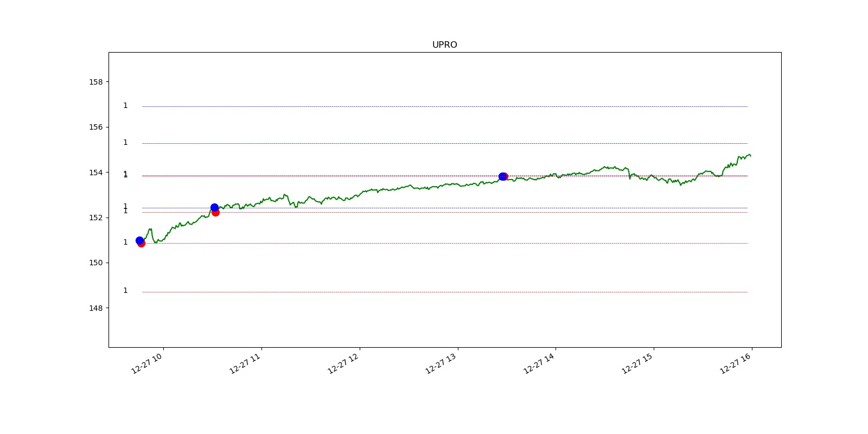Screen dimensions: 868x434
Task: Click the x-axis label 12-27 11
Action: [245, 363]
